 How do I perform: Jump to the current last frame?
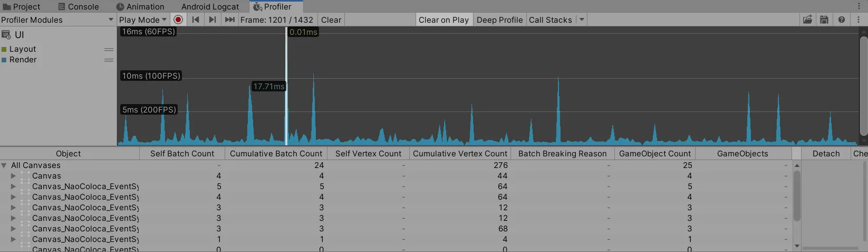point(229,20)
